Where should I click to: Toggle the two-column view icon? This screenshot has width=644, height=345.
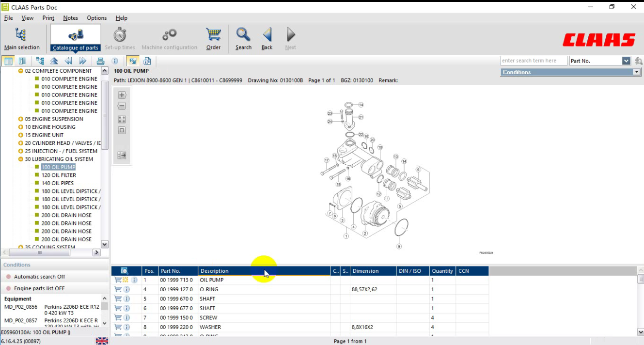(22, 61)
